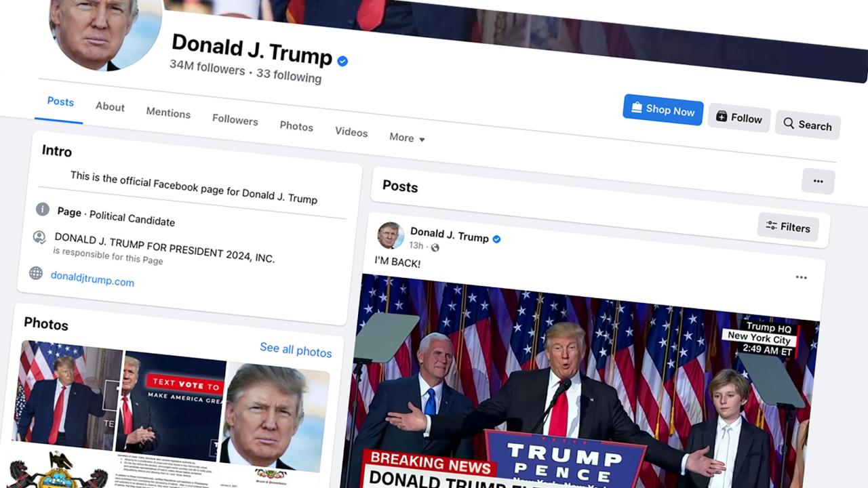Follow the Donald J. Trump page
Image resolution: width=868 pixels, height=488 pixels.
[x=739, y=118]
